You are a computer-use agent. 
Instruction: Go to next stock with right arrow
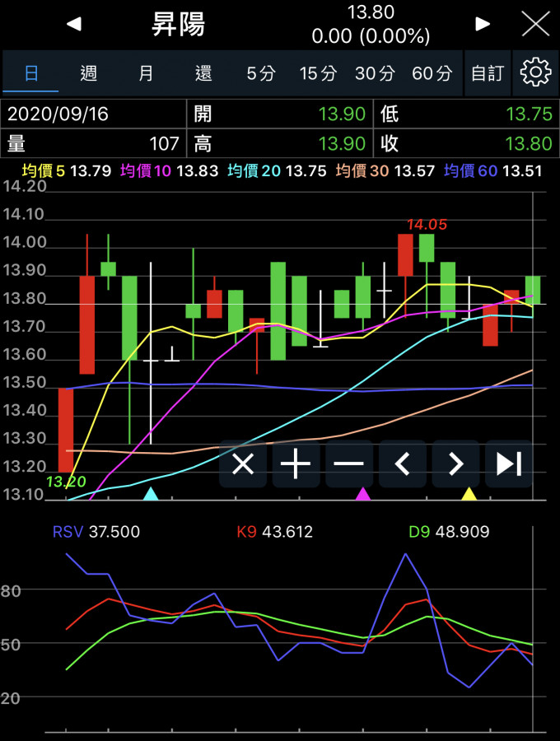point(483,25)
